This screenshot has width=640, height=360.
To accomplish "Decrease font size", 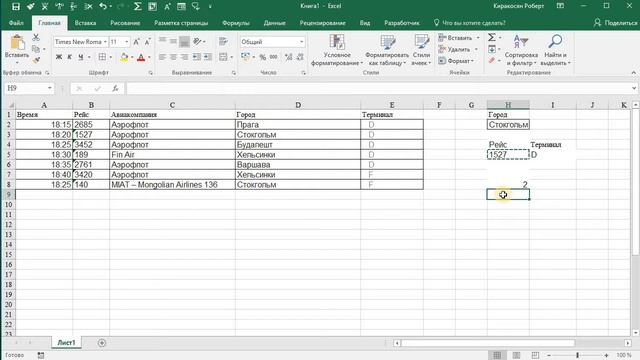I will [147, 42].
